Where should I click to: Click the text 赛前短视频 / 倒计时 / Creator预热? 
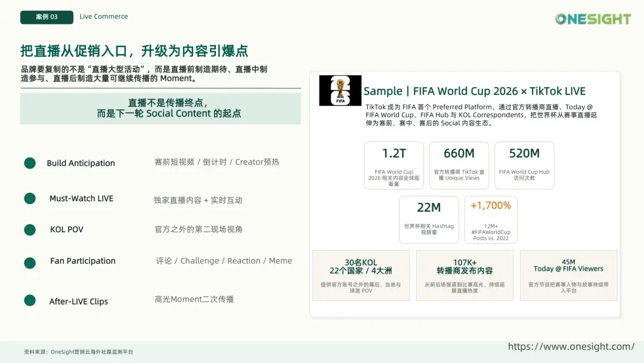point(217,162)
